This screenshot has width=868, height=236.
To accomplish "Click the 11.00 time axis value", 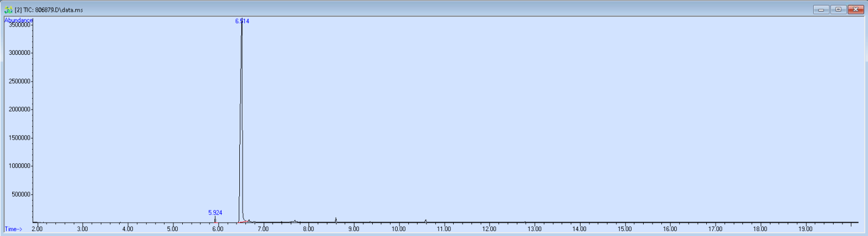I will [x=444, y=228].
